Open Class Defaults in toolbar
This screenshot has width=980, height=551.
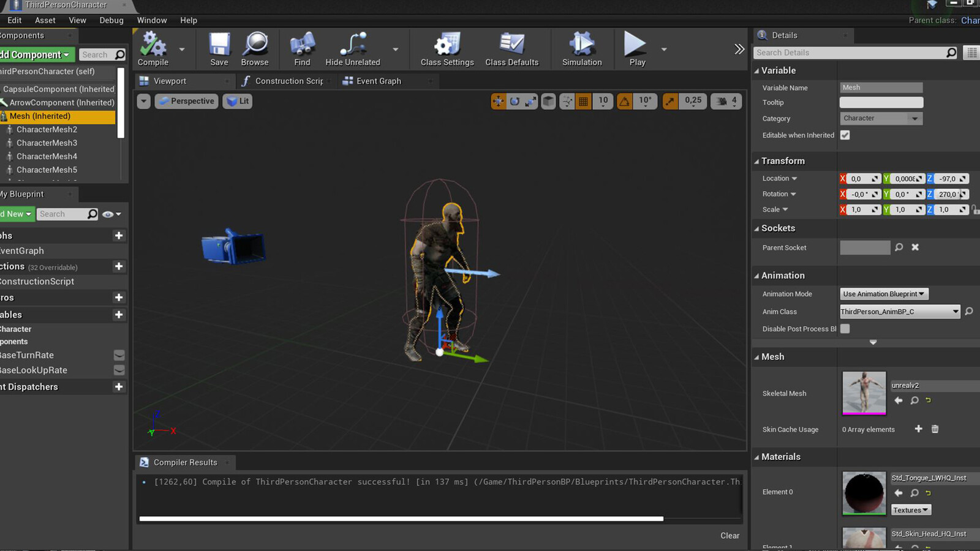pos(511,49)
